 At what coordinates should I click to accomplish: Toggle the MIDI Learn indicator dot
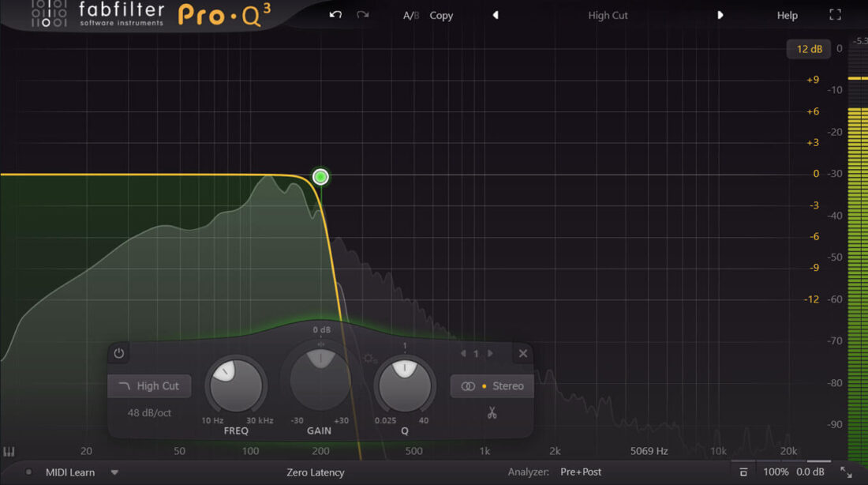tap(28, 472)
